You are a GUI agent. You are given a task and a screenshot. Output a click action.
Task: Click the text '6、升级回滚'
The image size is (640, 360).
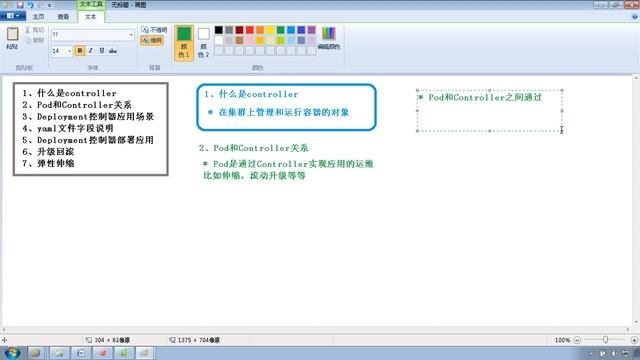tap(48, 151)
